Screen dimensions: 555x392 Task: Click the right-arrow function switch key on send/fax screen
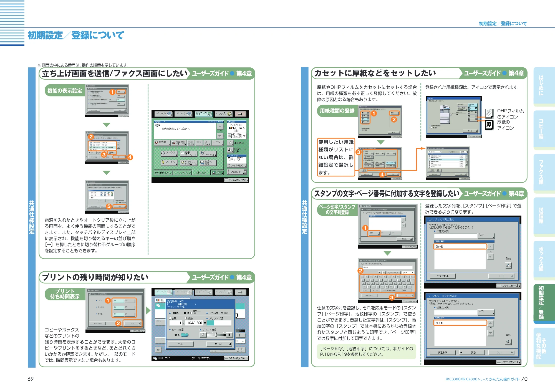[x=240, y=114]
